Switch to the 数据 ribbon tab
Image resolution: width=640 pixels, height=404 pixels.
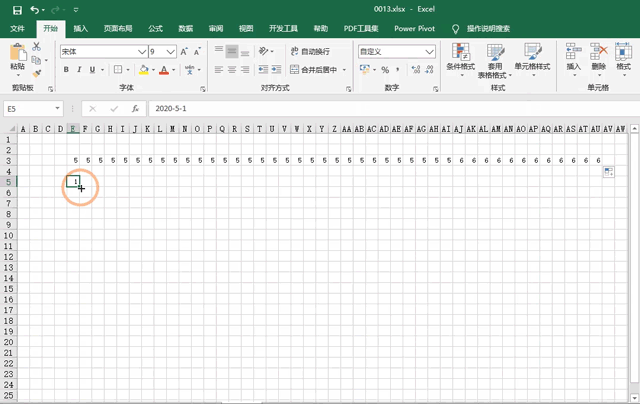pos(185,29)
